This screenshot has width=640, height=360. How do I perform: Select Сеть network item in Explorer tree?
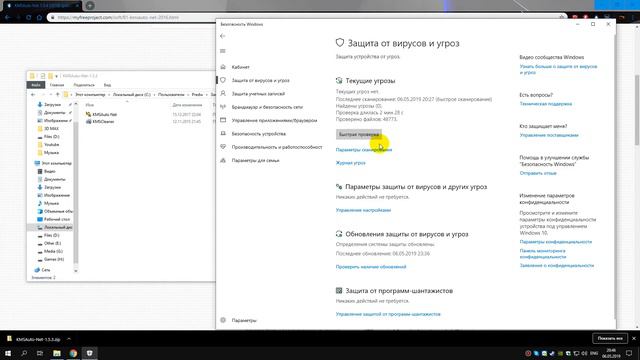coord(45,270)
